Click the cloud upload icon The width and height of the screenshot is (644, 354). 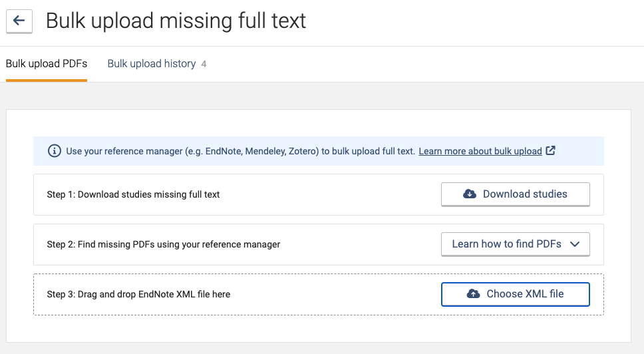tap(473, 293)
